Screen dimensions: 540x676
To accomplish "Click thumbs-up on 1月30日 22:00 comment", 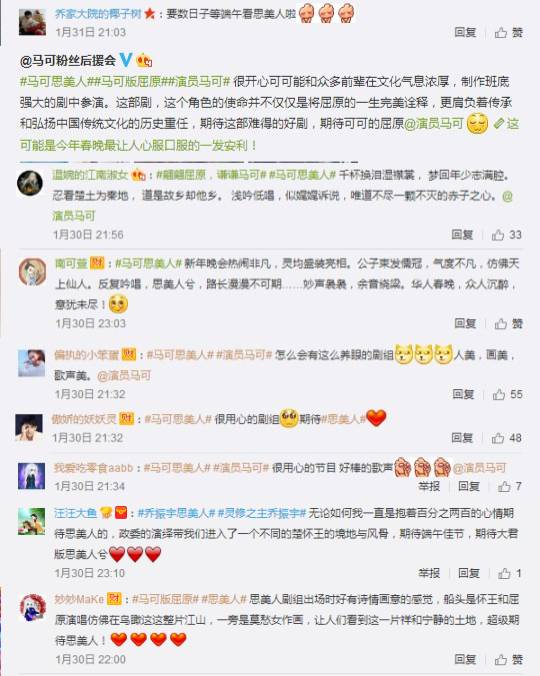I will tap(509, 659).
